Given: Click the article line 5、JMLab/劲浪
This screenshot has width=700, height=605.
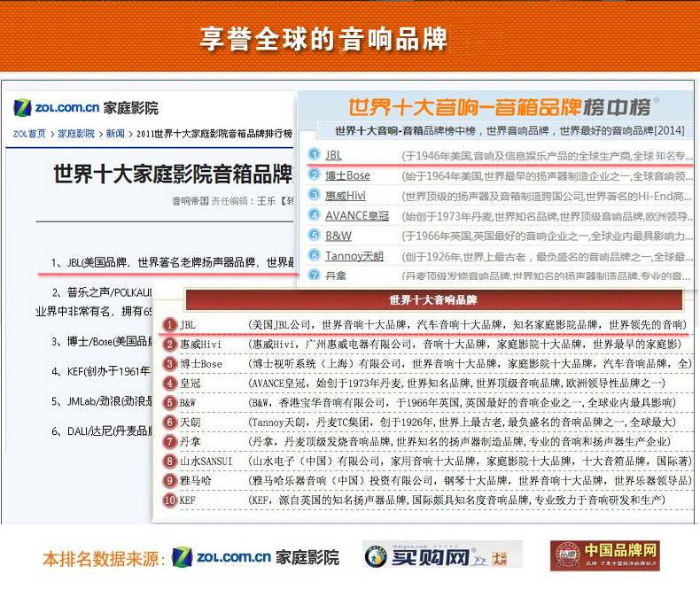Looking at the screenshot, I should tap(102, 401).
